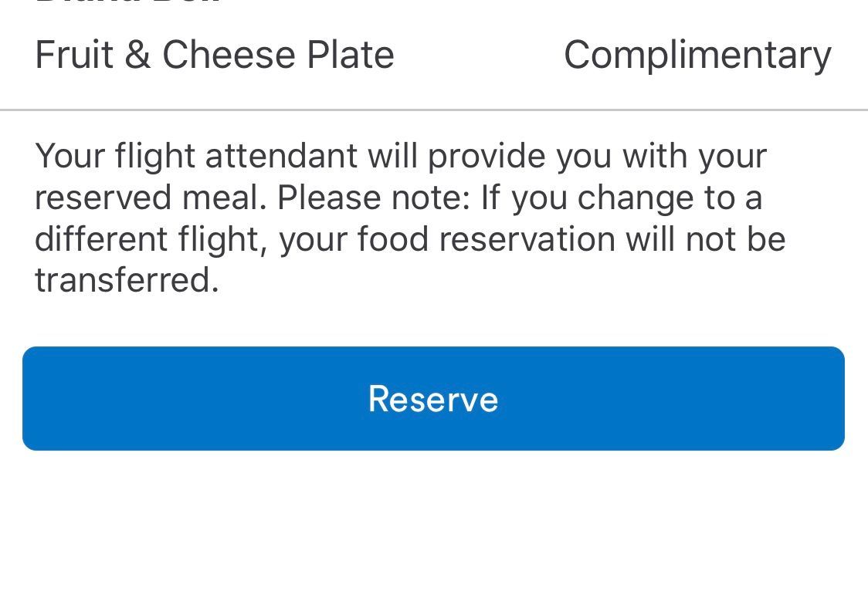Click 'food reservation' in the notice text
Viewport: 868px width, 615px height.
click(x=487, y=239)
